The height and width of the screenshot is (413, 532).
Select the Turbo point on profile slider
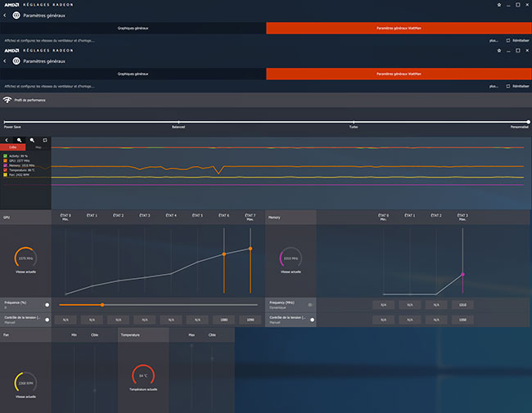354,123
